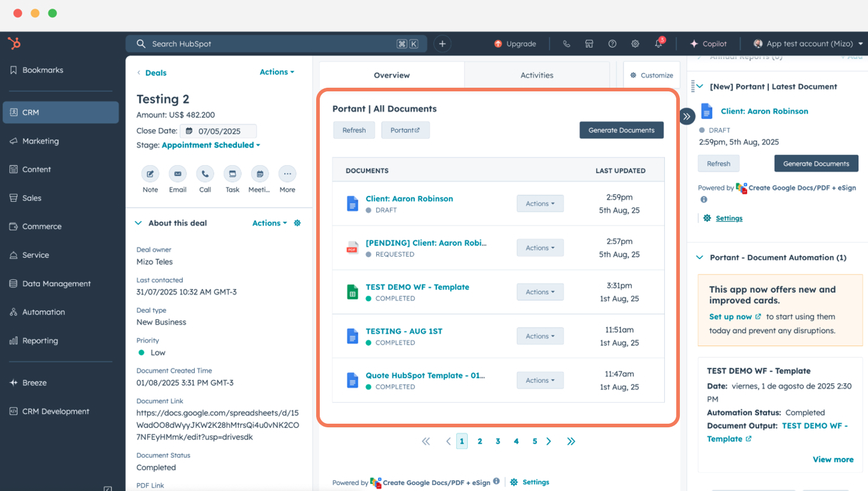Click the Email icon button

[177, 174]
